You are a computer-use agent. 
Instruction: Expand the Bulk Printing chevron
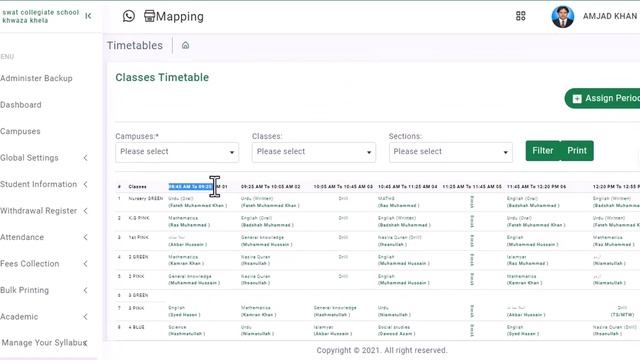click(x=85, y=290)
